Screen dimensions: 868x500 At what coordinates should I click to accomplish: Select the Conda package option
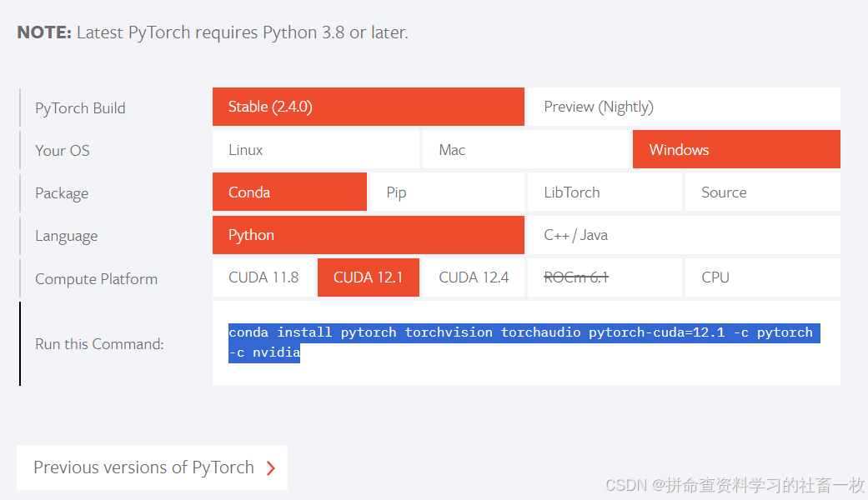289,192
